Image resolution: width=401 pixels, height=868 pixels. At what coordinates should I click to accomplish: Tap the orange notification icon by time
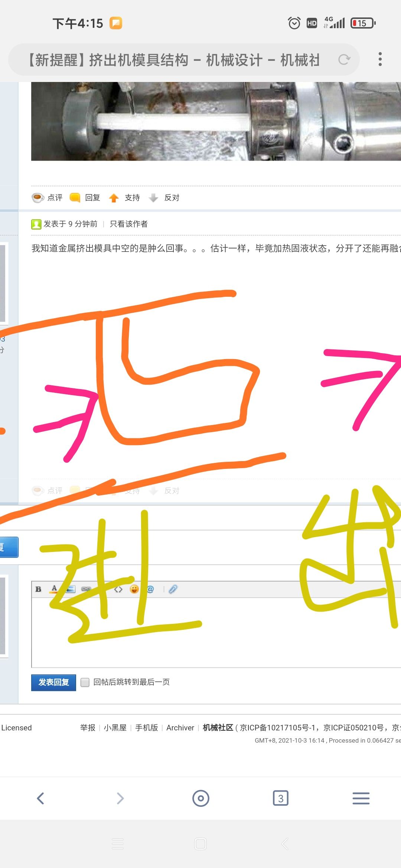(x=116, y=23)
